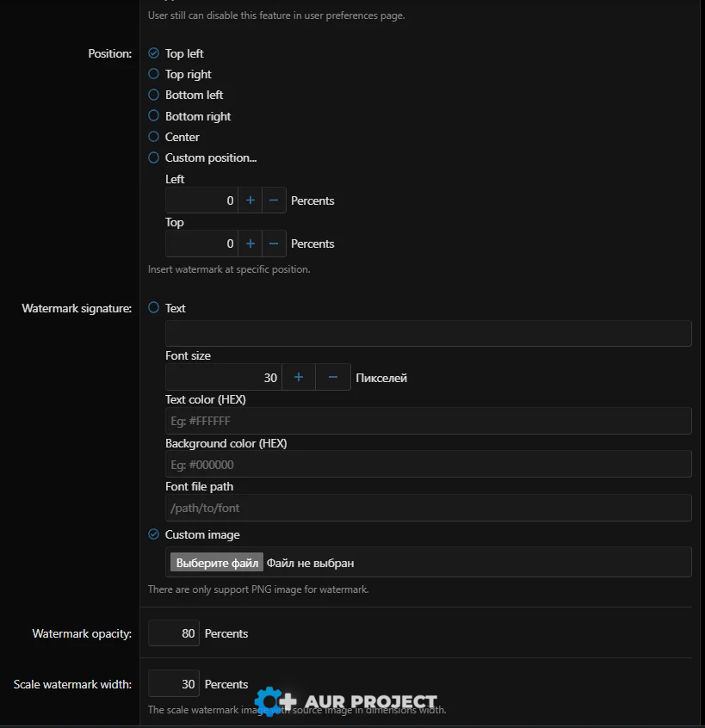705x728 pixels.
Task: Click plus icon for Top position
Action: tap(250, 244)
